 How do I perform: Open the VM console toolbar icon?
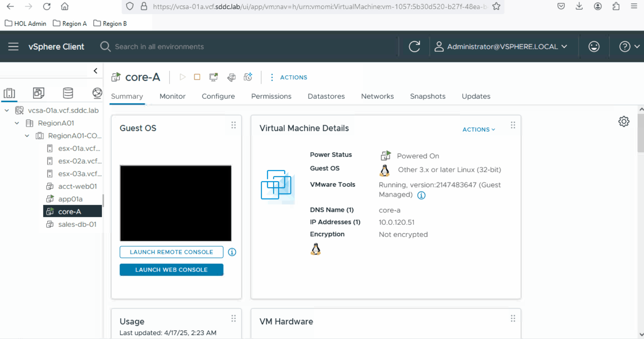pos(213,77)
